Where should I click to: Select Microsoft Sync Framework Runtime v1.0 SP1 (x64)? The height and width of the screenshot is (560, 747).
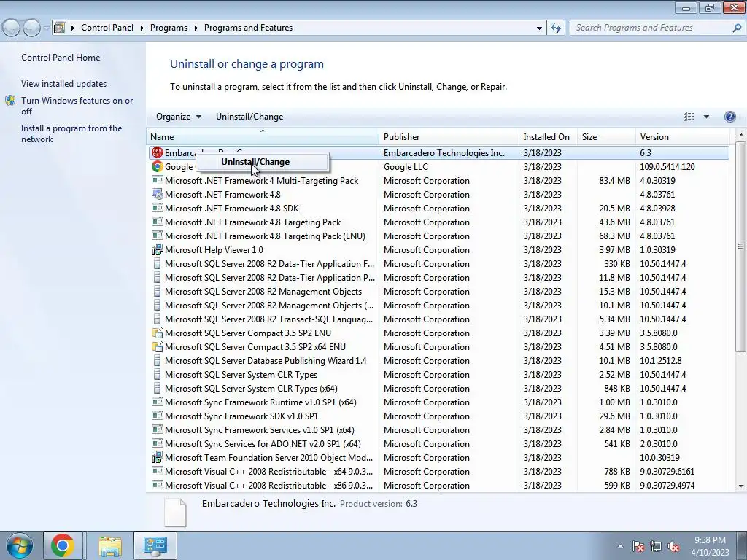pyautogui.click(x=438, y=402)
